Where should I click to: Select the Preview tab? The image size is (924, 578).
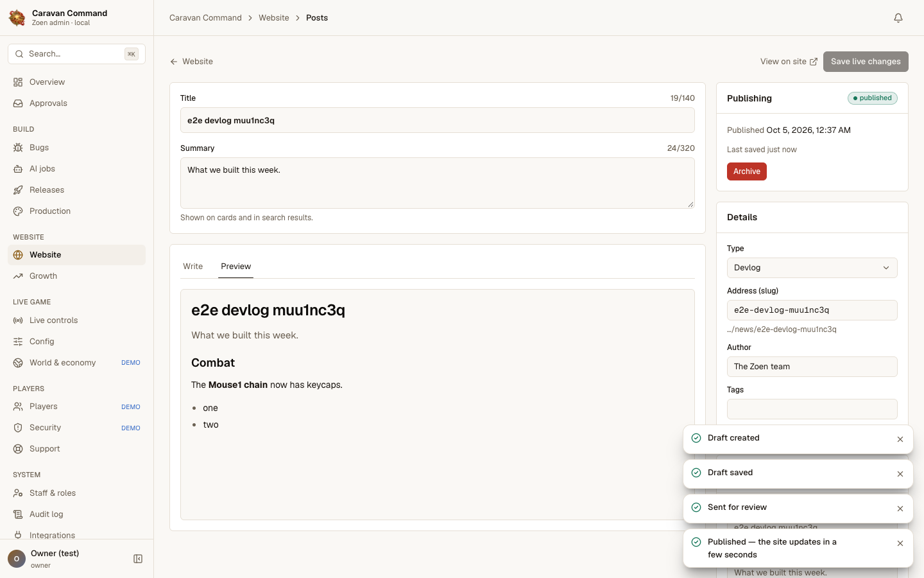point(236,267)
